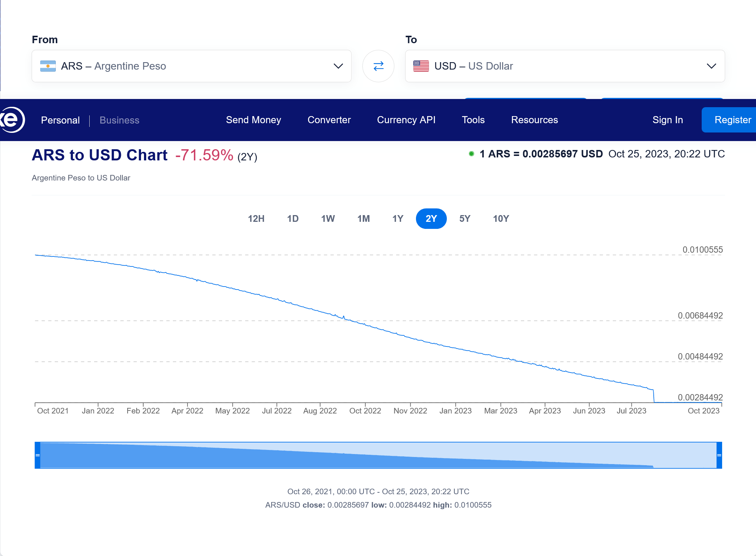Switch to Business section
Viewport: 756px width, 556px height.
[x=119, y=120]
